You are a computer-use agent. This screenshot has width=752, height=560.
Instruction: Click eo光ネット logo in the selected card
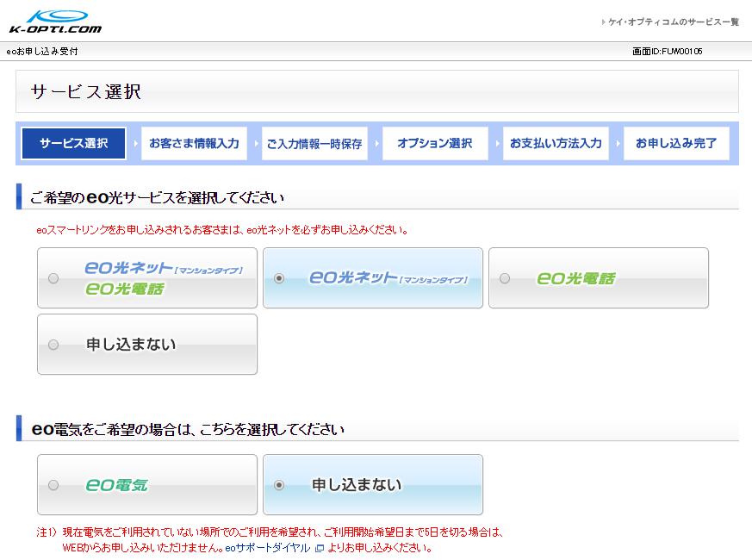click(388, 277)
